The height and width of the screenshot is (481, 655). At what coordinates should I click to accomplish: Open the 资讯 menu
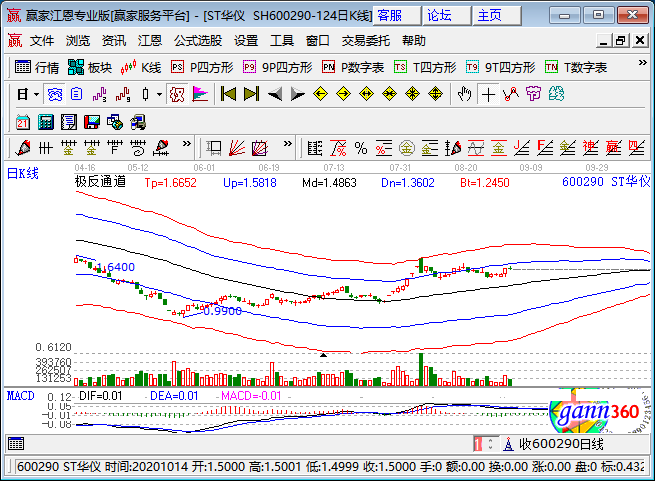click(x=114, y=41)
